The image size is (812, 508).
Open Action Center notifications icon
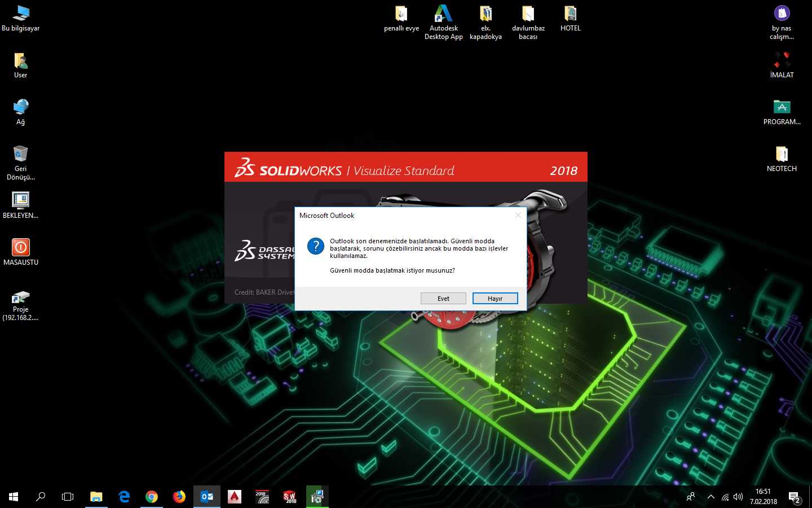coord(795,497)
